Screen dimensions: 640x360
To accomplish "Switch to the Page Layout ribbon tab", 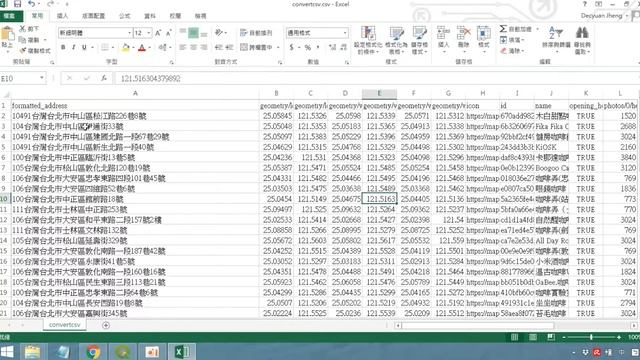I will click(x=93, y=16).
